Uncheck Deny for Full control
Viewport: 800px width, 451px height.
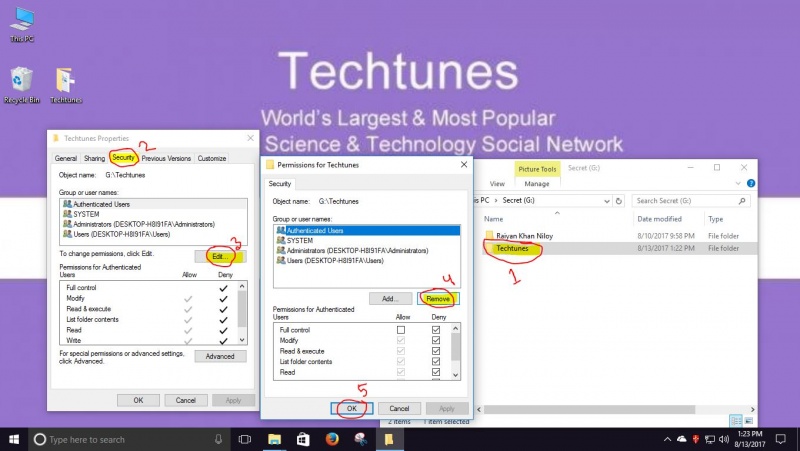click(x=436, y=330)
